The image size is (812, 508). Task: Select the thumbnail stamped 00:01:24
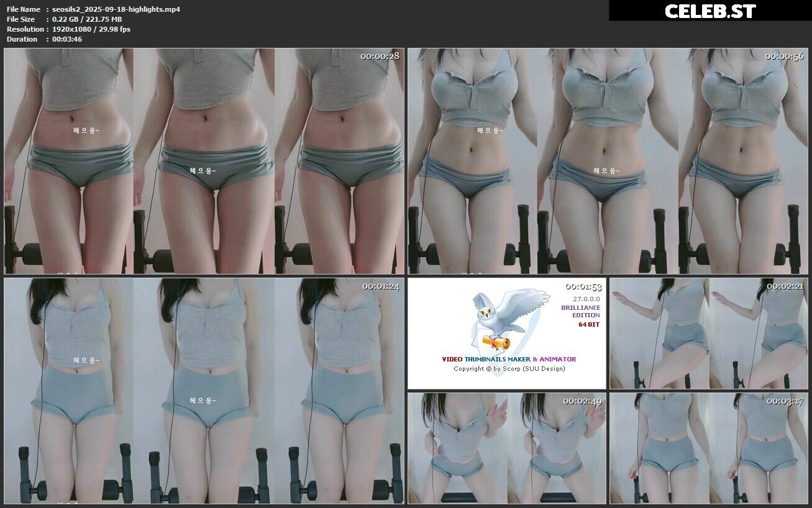(204, 391)
